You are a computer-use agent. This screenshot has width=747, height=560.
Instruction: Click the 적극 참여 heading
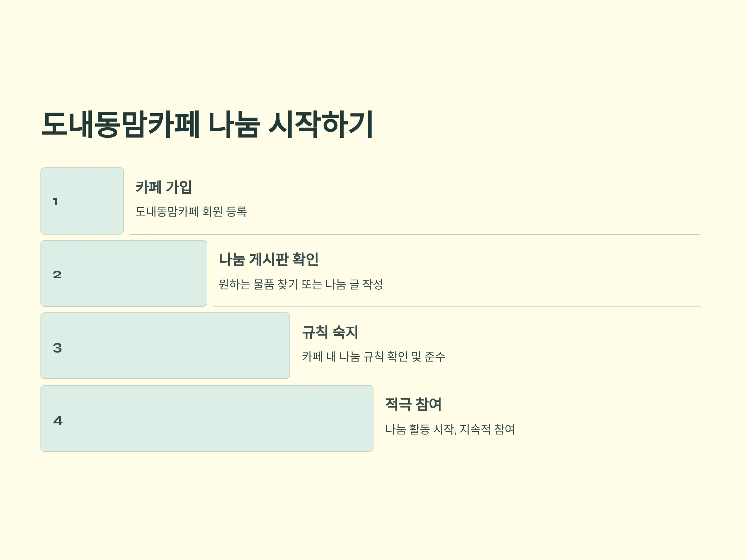(413, 404)
